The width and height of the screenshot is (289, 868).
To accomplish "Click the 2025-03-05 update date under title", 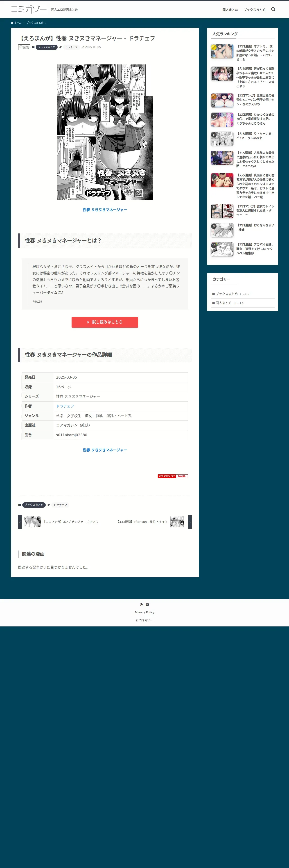I will 91,47.
